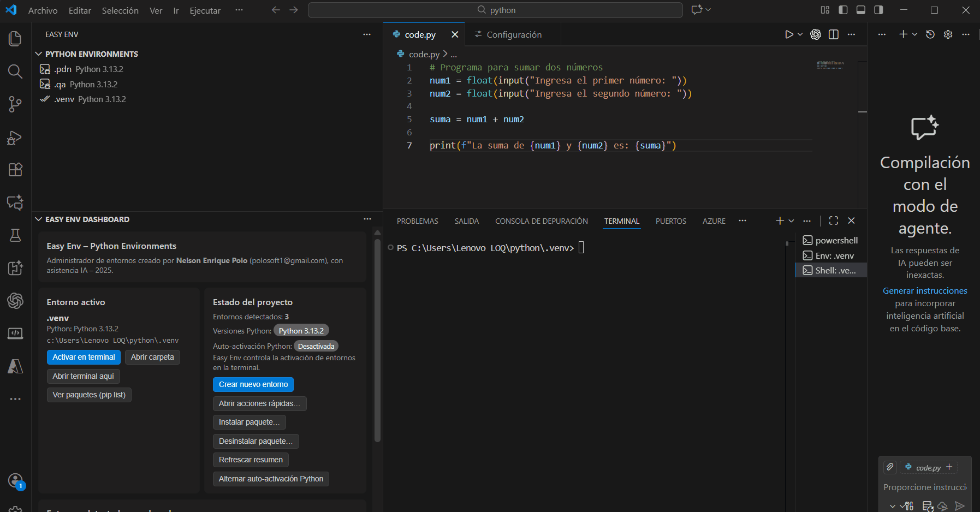Collapse the PYTHON ENVIRONMENTS section
This screenshot has height=512, width=980.
pyautogui.click(x=39, y=54)
